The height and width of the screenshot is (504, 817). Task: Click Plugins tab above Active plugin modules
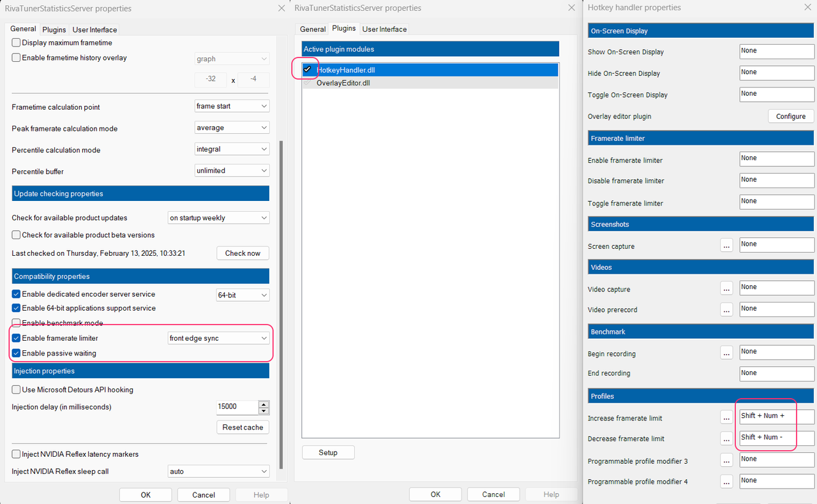point(344,29)
